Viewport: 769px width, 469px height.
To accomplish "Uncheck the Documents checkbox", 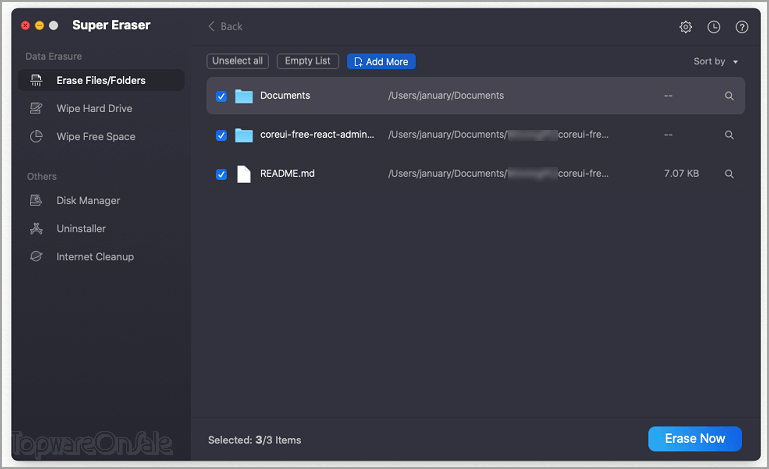I will (x=221, y=96).
